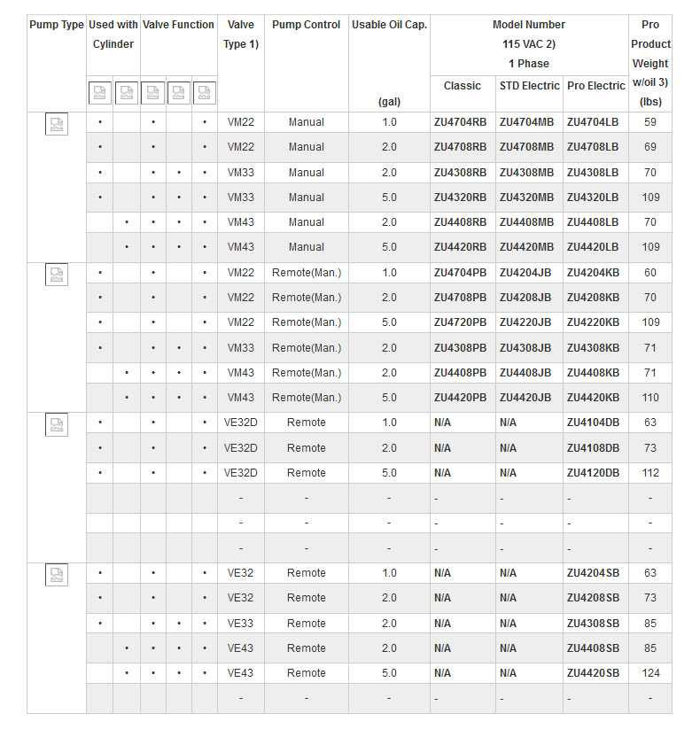Click the STD Electric column header
Viewport: 700px width, 729px height.
[x=529, y=86]
